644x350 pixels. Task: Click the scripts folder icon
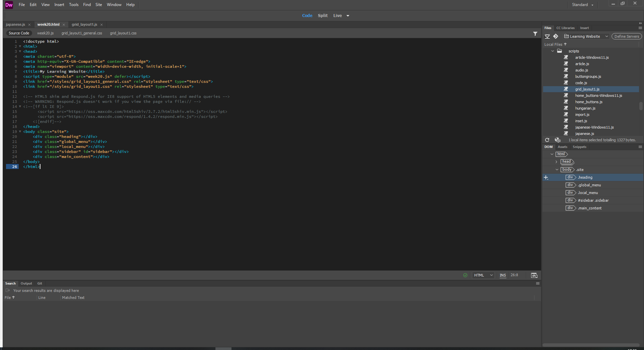(x=559, y=51)
